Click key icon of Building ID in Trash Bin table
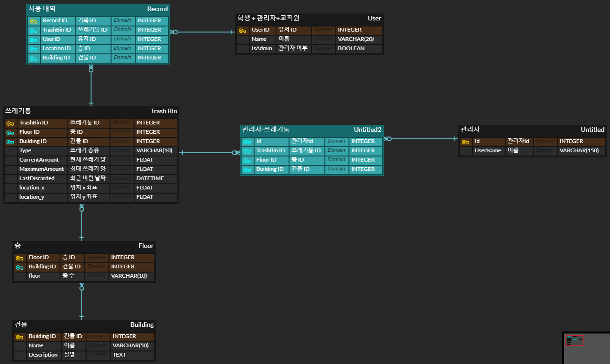 [10, 142]
